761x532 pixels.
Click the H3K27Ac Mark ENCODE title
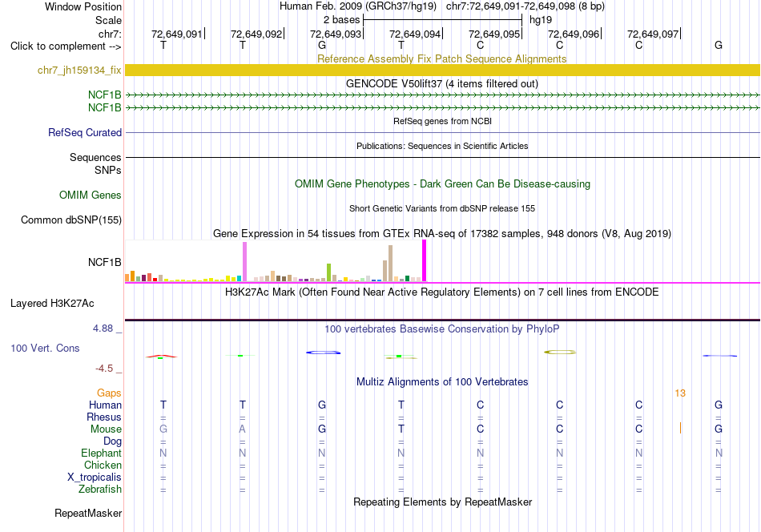442,292
